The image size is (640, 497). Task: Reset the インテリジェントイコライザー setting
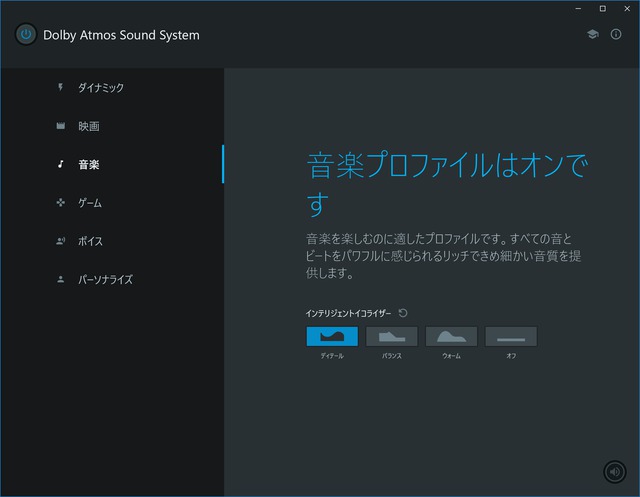(x=403, y=313)
